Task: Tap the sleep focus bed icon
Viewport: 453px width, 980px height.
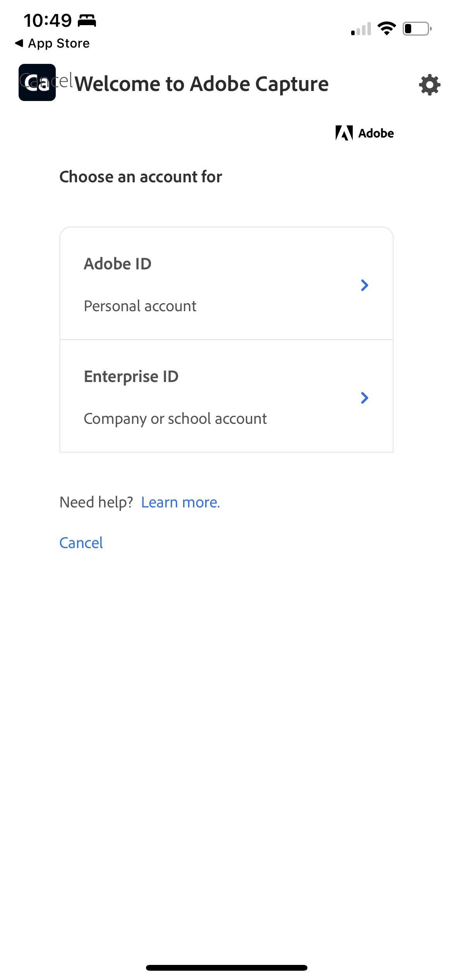Action: coord(87,21)
